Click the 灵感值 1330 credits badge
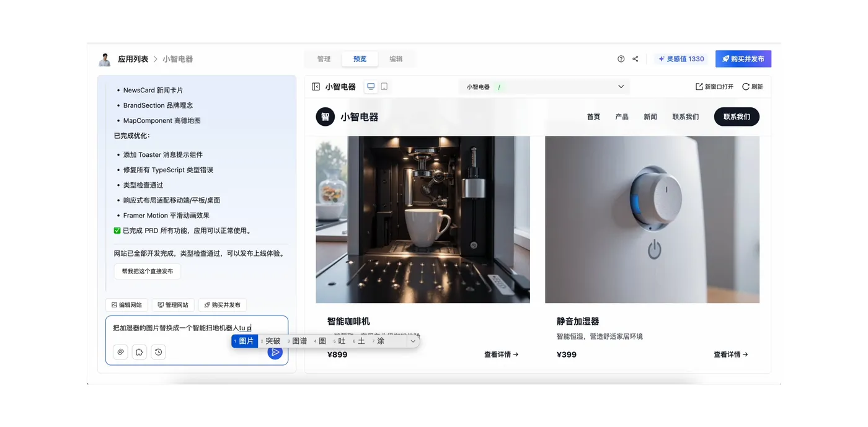The width and height of the screenshot is (868, 427). [681, 59]
